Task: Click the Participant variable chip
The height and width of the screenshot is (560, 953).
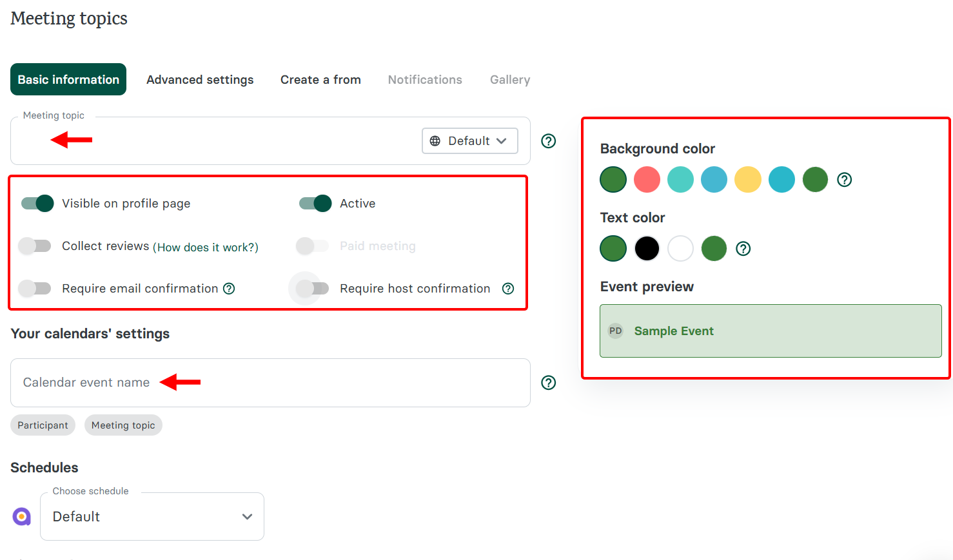Action: pyautogui.click(x=43, y=425)
